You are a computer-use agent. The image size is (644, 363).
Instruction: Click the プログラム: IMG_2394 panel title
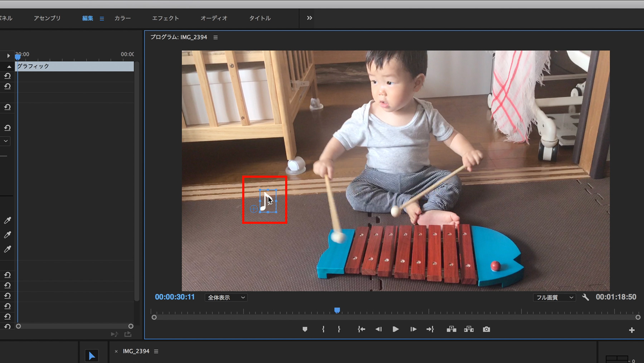click(179, 37)
